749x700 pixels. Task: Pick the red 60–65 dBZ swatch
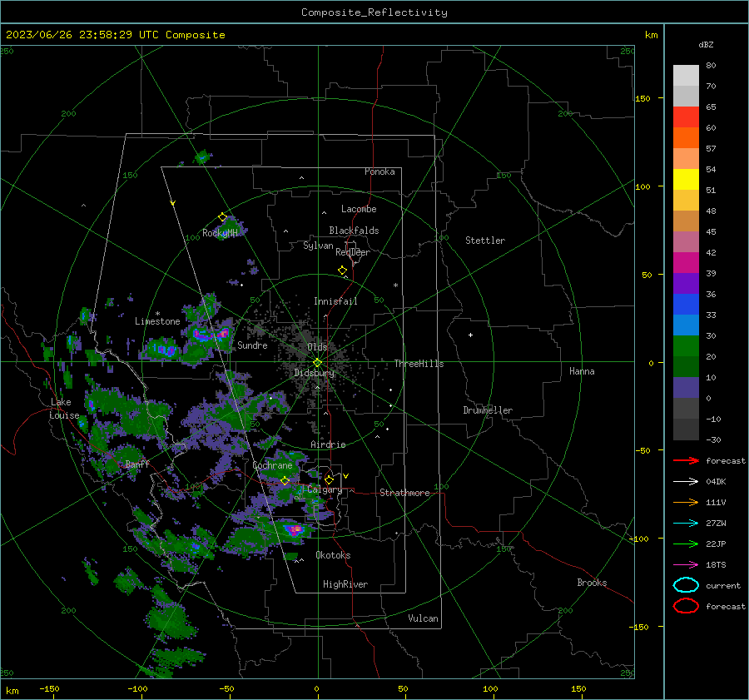click(686, 117)
